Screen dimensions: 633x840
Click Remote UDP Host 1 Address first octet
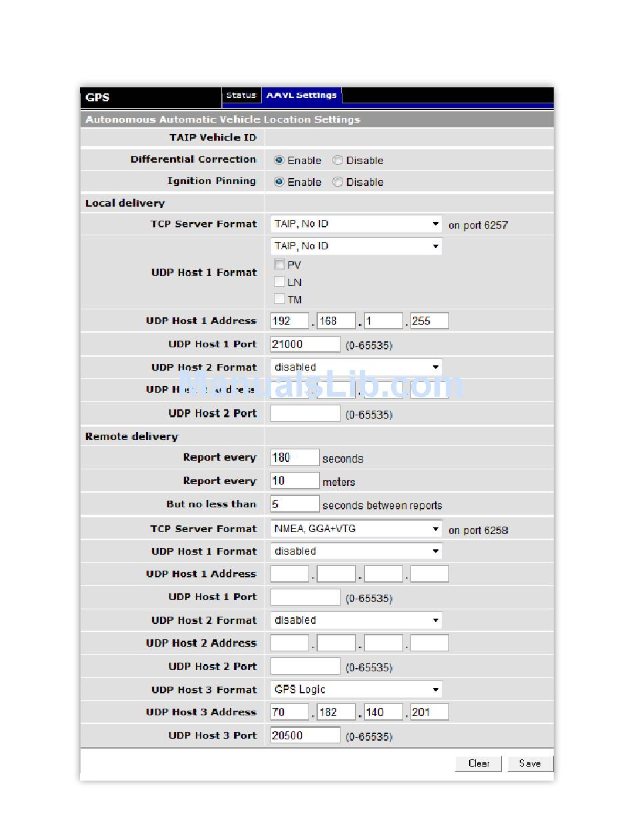[x=291, y=574]
